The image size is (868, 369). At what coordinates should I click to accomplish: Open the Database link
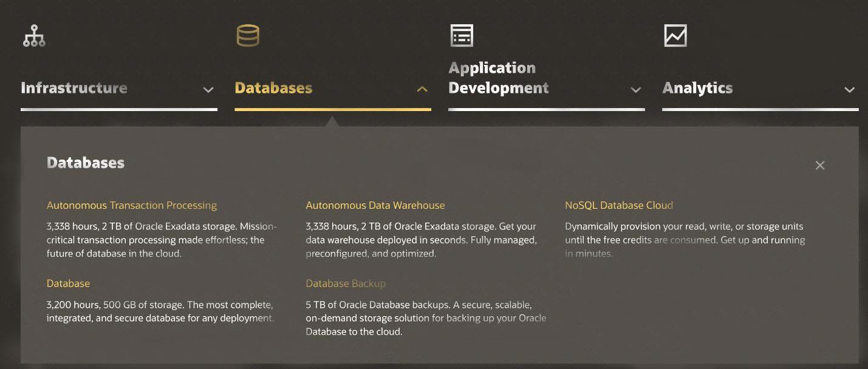coord(68,283)
